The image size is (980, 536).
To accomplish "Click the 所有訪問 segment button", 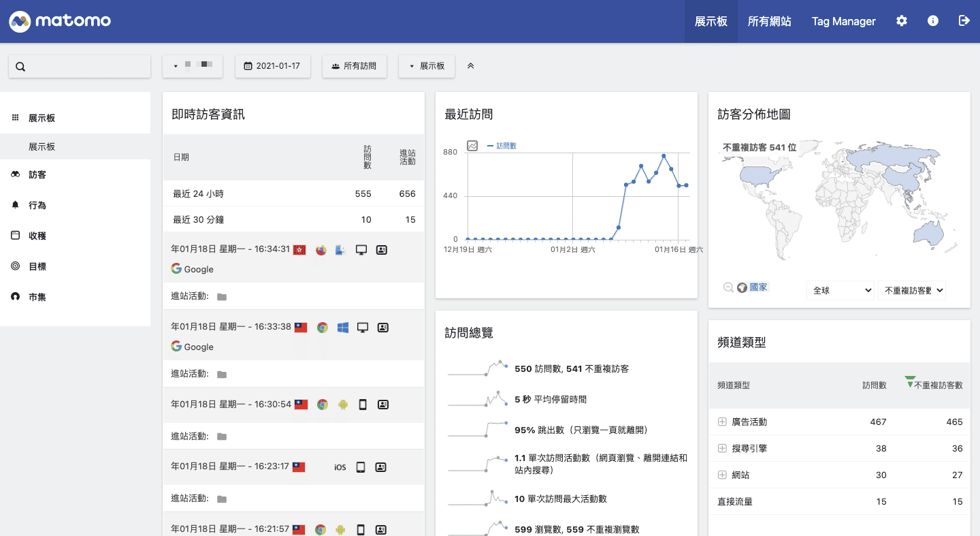I will [354, 66].
